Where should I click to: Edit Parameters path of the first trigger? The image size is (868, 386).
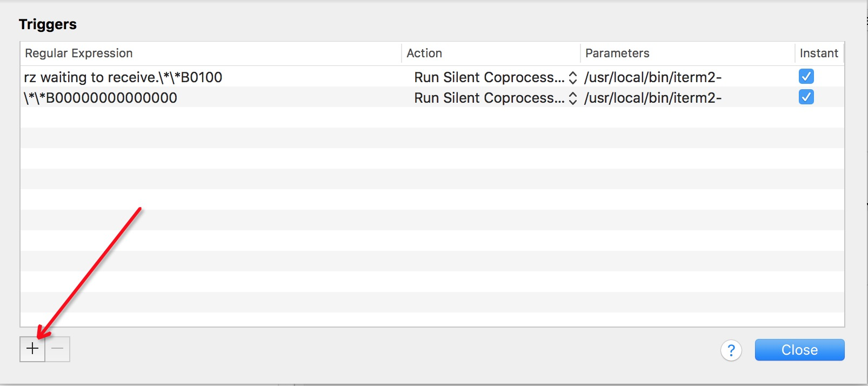[x=652, y=77]
